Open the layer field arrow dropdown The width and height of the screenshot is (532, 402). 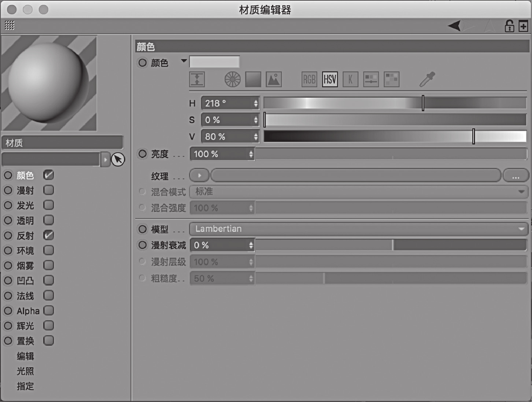click(105, 160)
